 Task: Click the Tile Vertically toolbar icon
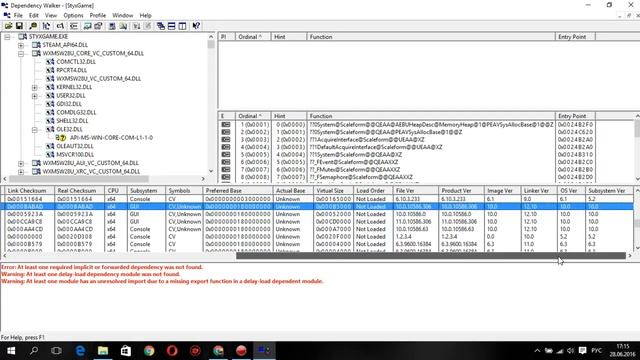[x=182, y=26]
